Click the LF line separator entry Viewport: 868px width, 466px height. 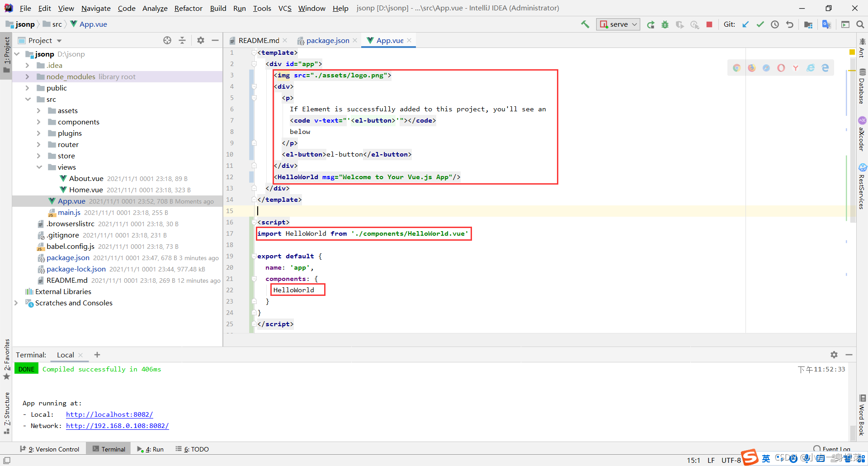pos(711,460)
